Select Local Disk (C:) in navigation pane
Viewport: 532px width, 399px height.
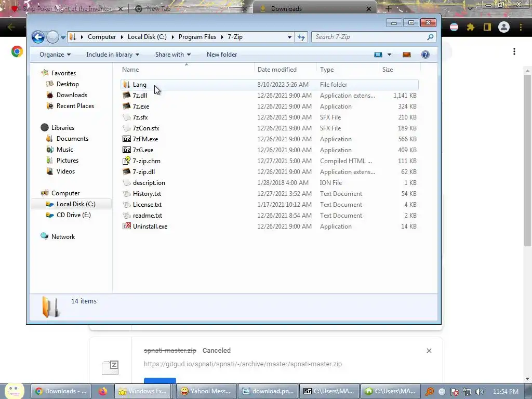[x=76, y=204]
